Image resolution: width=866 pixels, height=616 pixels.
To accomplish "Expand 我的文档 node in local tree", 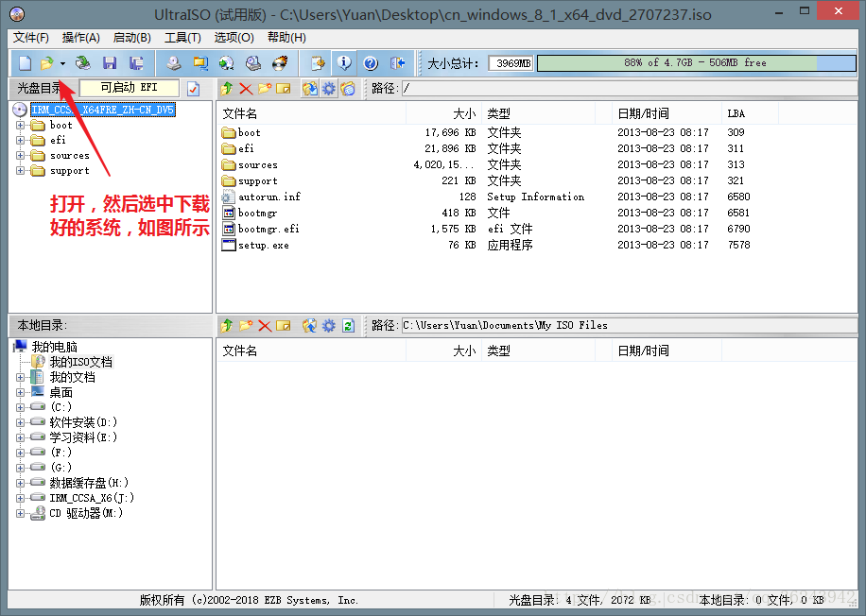I will tap(21, 378).
